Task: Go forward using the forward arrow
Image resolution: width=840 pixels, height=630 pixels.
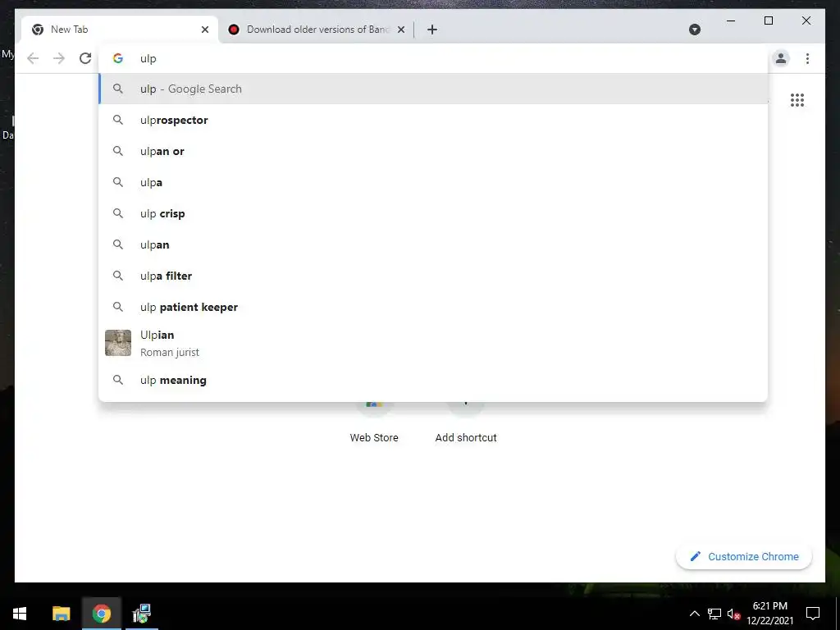Action: click(59, 58)
